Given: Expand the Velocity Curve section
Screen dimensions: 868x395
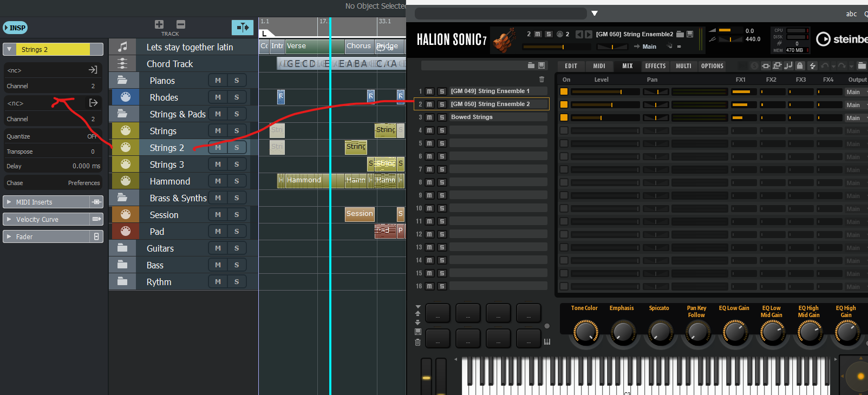Looking at the screenshot, I should click(9, 219).
